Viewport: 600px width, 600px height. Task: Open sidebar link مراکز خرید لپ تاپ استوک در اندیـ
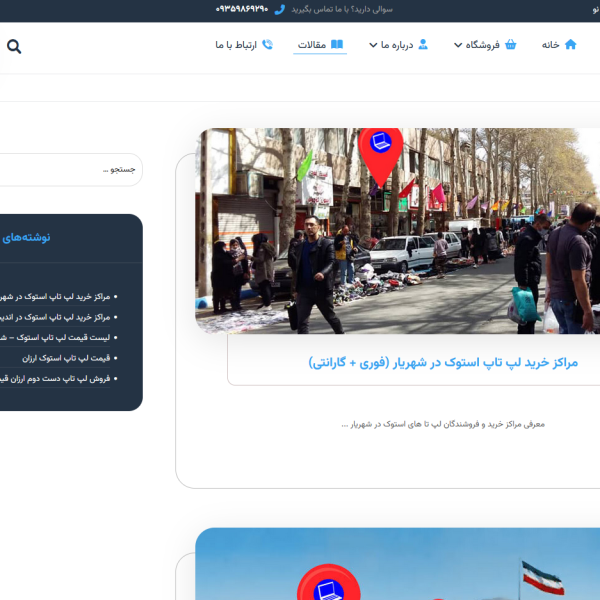point(55,317)
